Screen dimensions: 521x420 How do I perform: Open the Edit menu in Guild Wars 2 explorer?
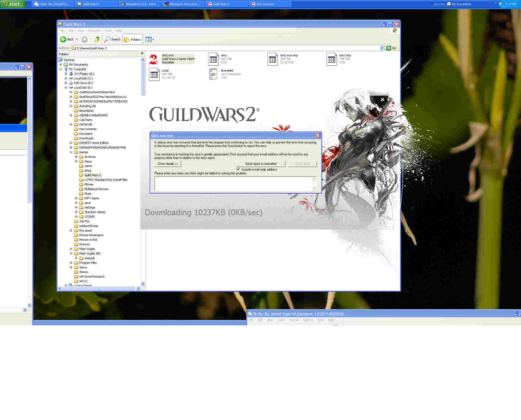coord(71,31)
